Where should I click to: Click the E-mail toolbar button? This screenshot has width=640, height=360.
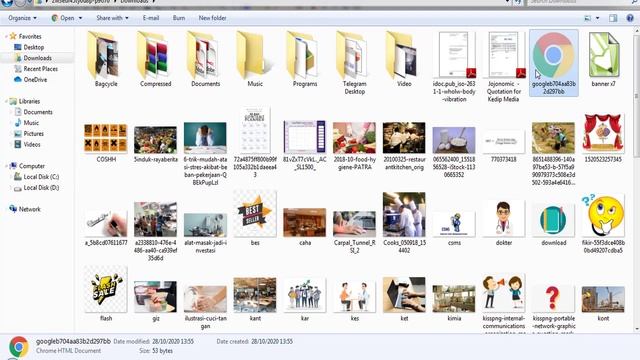151,18
